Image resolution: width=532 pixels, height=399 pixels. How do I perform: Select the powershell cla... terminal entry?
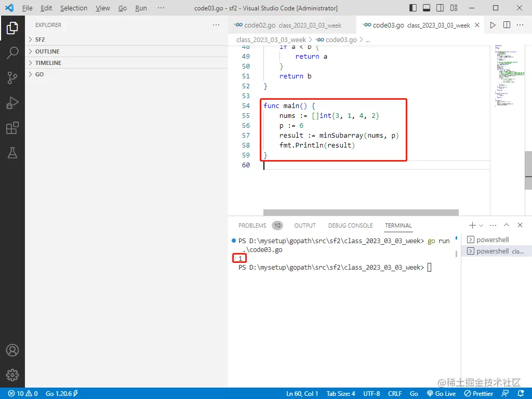pyautogui.click(x=497, y=251)
